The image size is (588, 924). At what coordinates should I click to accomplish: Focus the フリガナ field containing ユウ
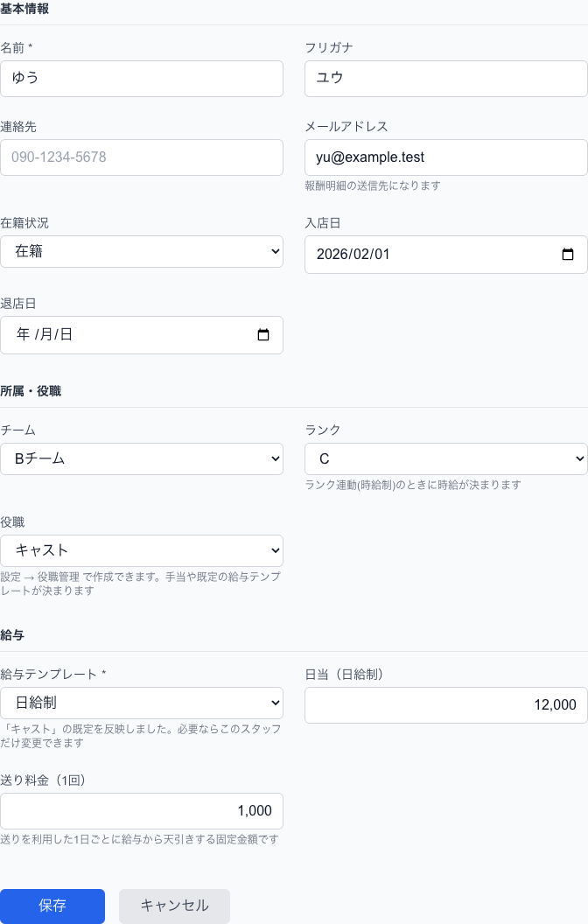[x=446, y=79]
